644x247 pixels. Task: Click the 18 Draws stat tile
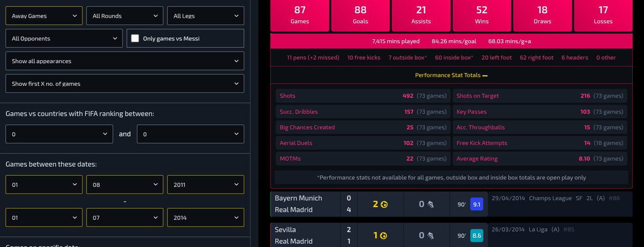click(542, 15)
